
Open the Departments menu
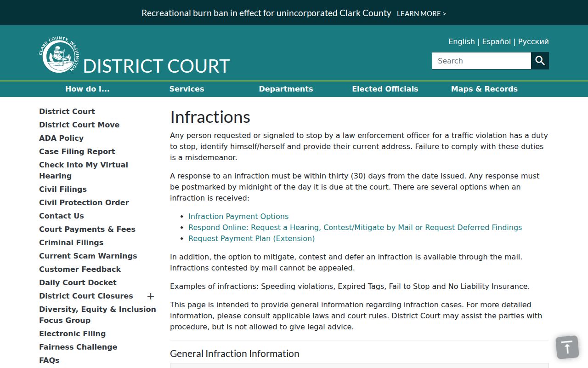pos(286,89)
